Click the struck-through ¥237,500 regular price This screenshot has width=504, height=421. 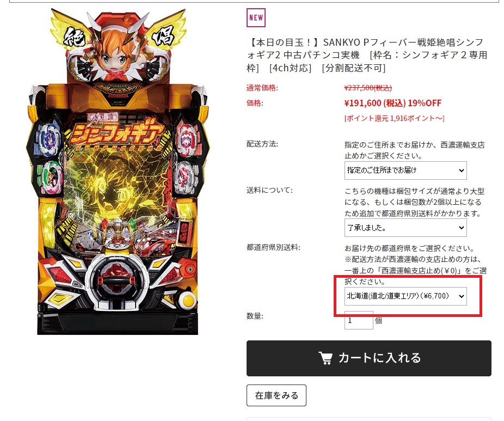(x=368, y=88)
